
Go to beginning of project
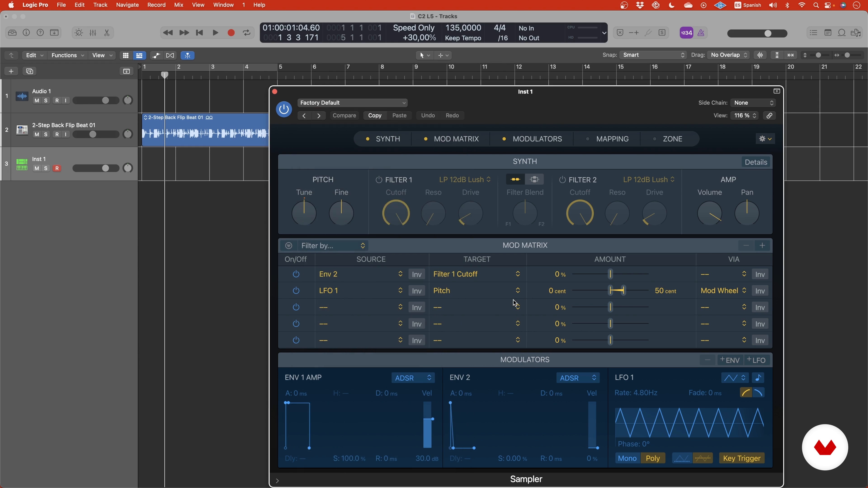point(199,33)
